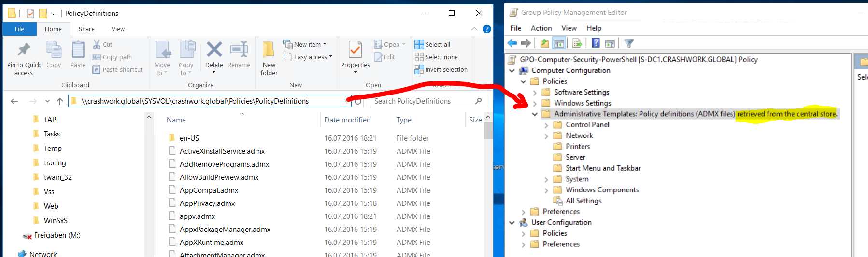868x257 pixels.
Task: Click Up one level icon in Policy Editor
Action: click(x=544, y=43)
